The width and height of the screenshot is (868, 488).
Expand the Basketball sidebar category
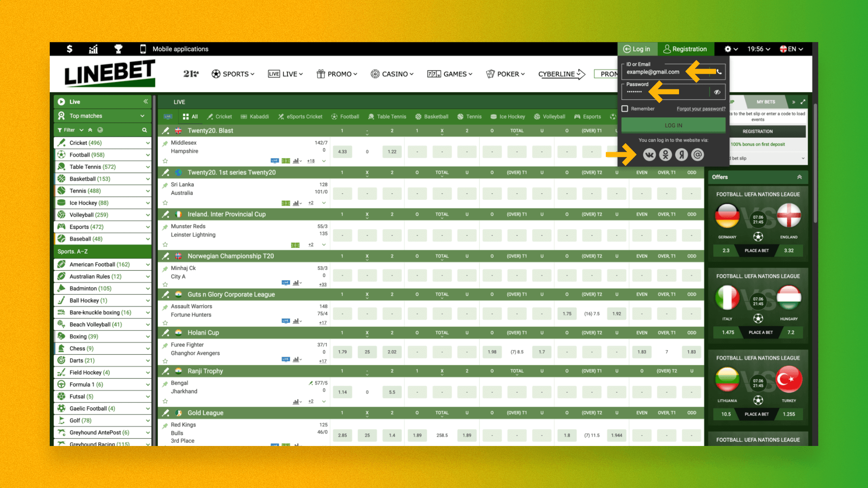(147, 179)
